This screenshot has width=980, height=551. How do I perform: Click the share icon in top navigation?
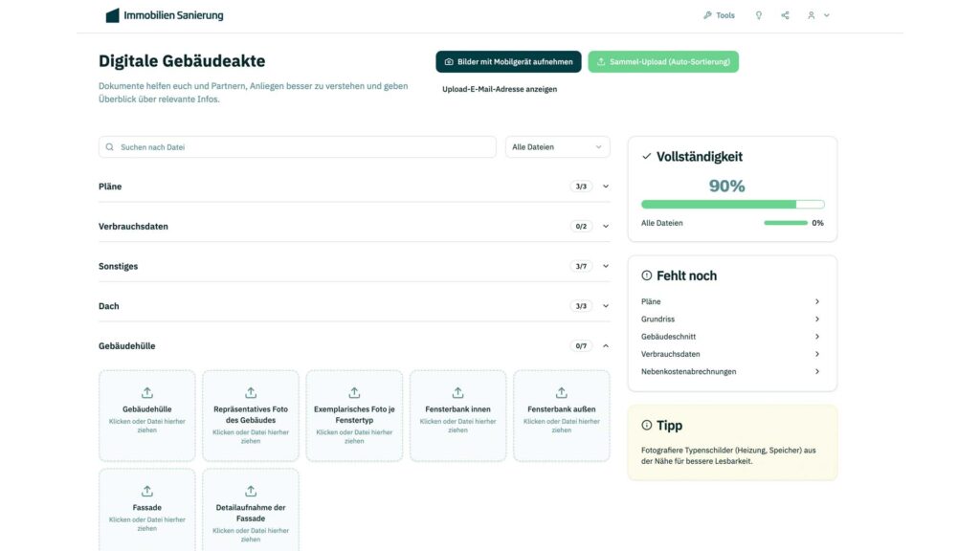click(x=786, y=15)
